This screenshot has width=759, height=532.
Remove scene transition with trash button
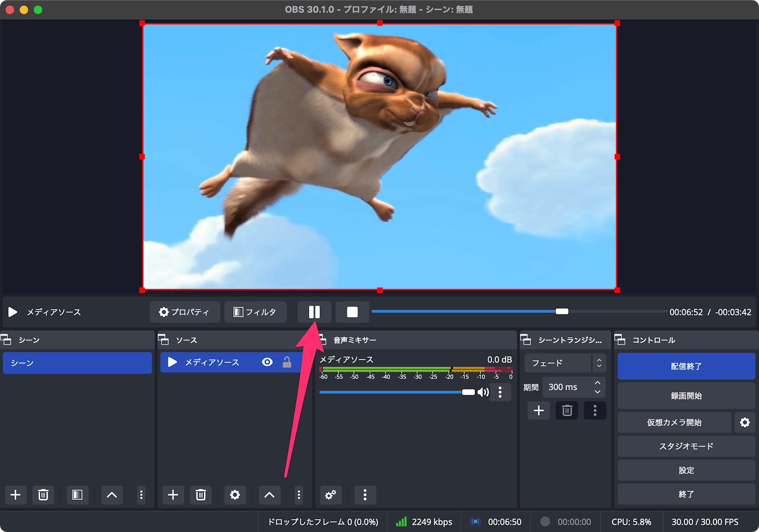pos(567,410)
